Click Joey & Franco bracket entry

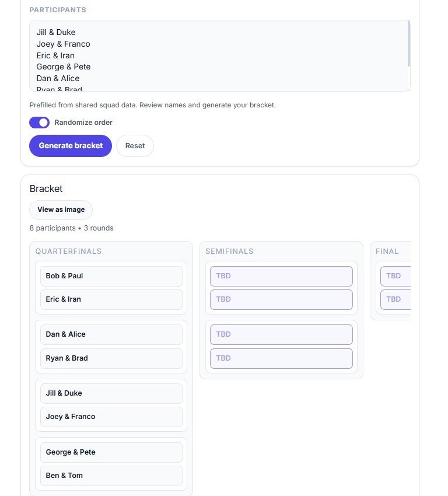(111, 417)
